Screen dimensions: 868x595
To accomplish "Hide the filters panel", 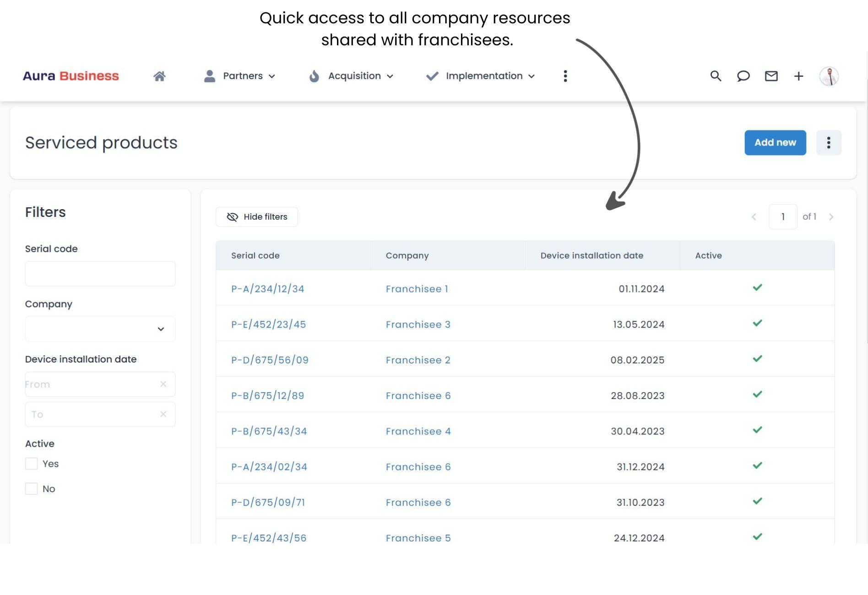I will point(257,217).
